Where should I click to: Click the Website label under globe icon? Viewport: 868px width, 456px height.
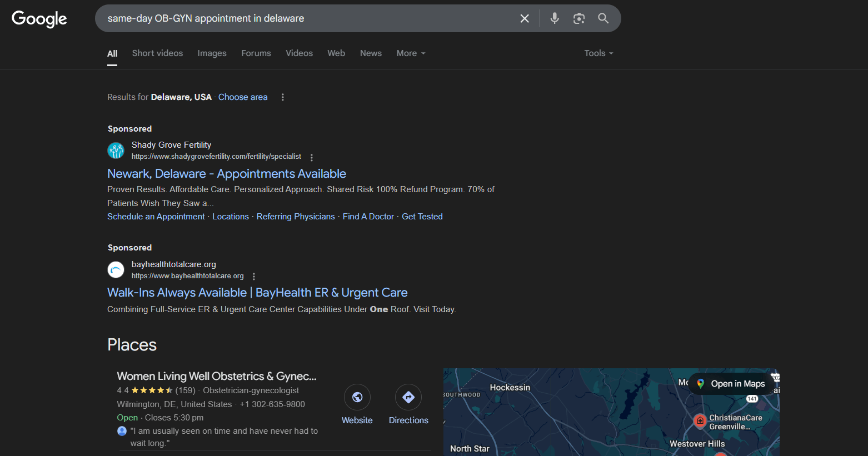click(357, 420)
